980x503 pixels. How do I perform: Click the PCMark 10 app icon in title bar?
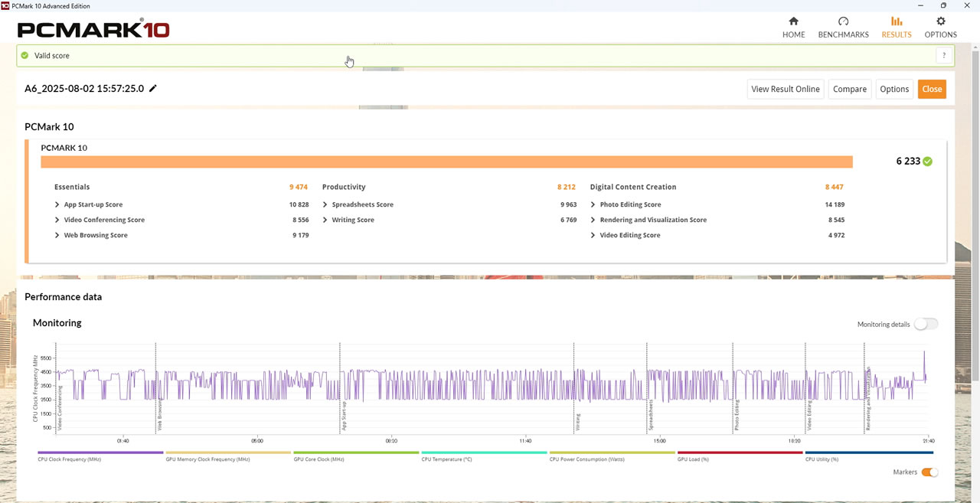[5, 5]
